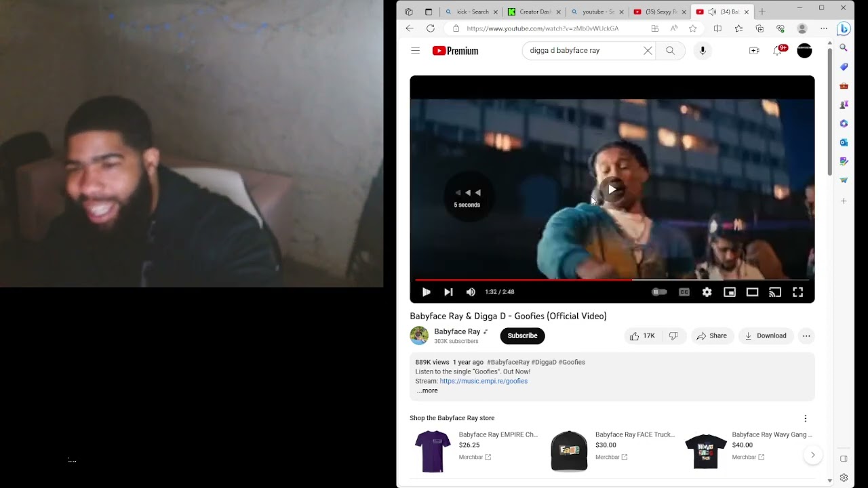Like the video with 17K likes
Screen dimensions: 868x488
coord(642,335)
